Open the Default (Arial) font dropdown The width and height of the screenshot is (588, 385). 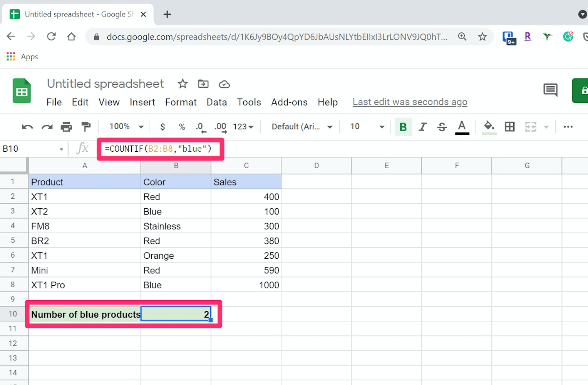click(x=302, y=127)
